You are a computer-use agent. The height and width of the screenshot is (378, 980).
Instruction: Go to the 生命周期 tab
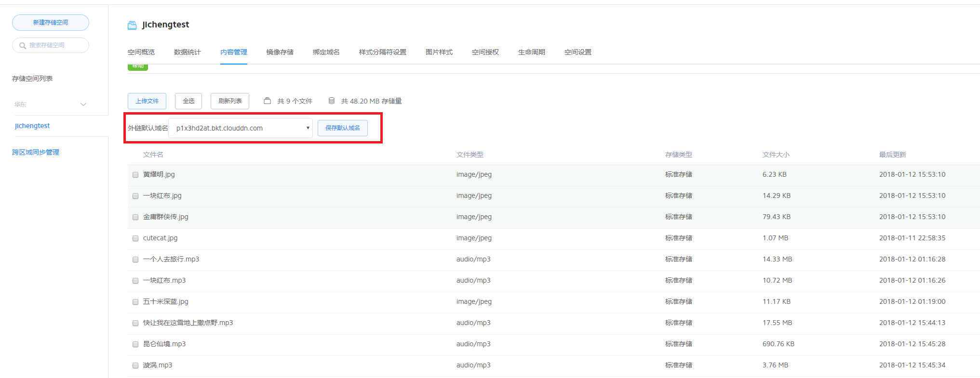pos(532,52)
